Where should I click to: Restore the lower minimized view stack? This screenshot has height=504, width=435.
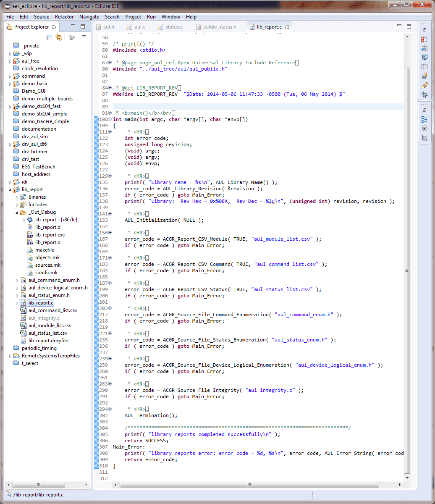tap(425, 110)
